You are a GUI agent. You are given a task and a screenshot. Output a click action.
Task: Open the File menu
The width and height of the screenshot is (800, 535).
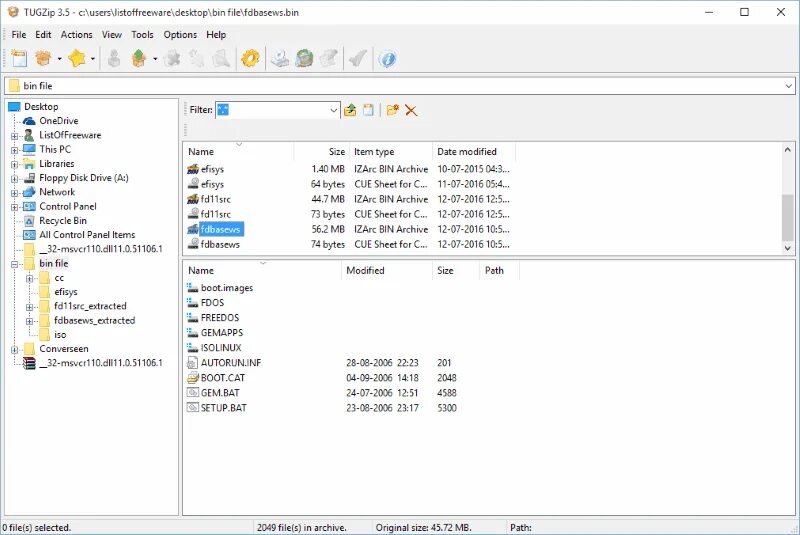click(19, 35)
